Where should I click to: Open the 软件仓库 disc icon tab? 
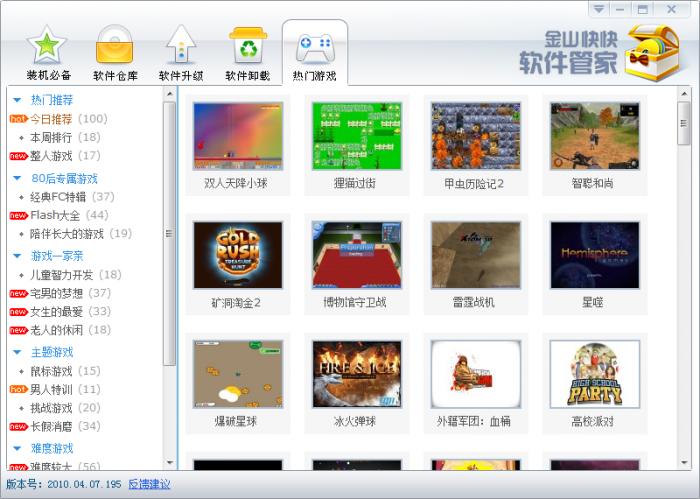(115, 53)
